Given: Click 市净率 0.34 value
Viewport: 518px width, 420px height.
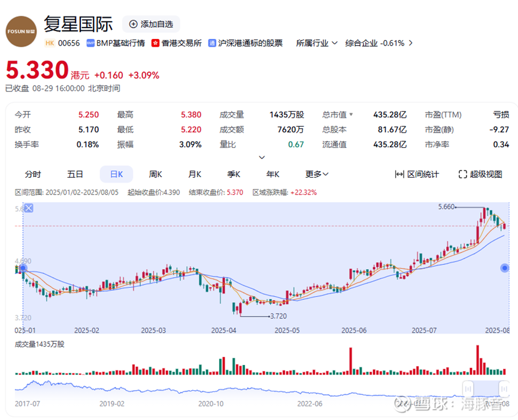Looking at the screenshot, I should point(501,145).
